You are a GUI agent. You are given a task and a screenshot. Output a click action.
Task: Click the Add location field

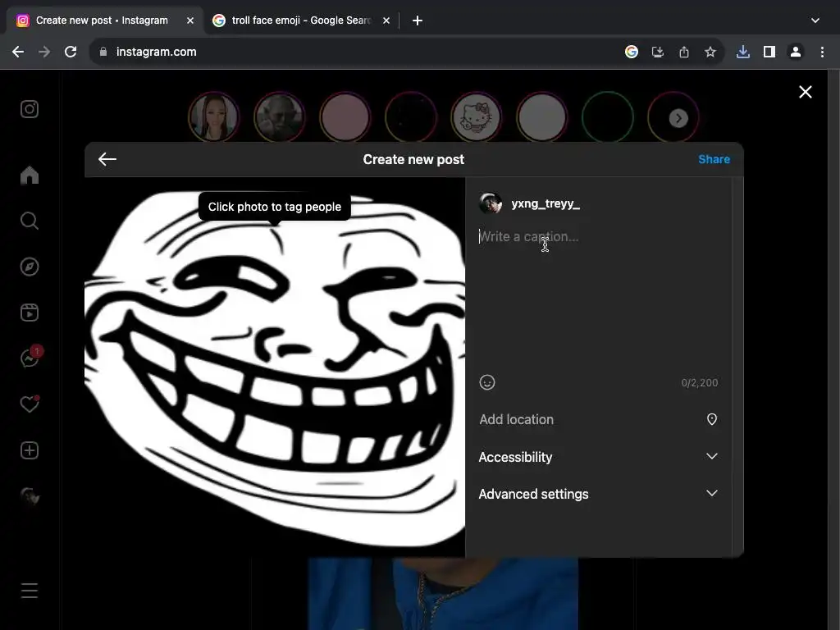point(598,419)
